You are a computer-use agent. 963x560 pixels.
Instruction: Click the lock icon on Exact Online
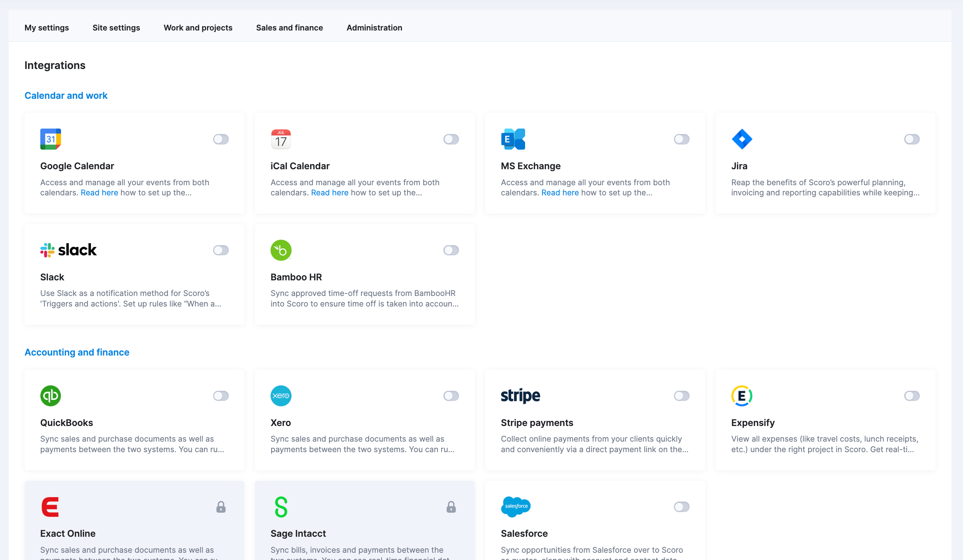point(221,507)
